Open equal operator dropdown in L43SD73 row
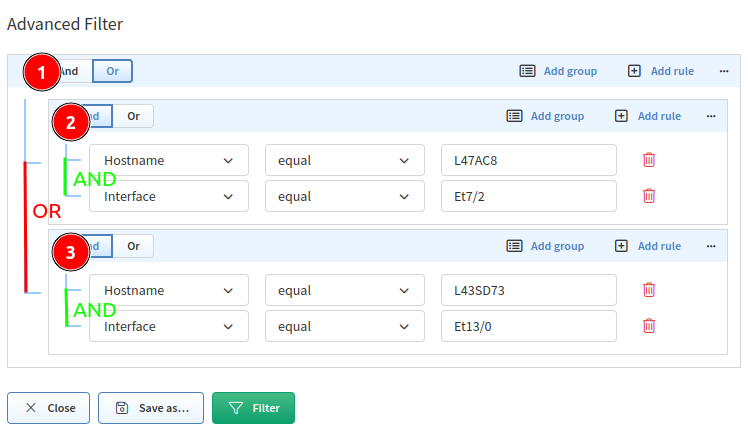This screenshot has width=748, height=438. tap(345, 290)
